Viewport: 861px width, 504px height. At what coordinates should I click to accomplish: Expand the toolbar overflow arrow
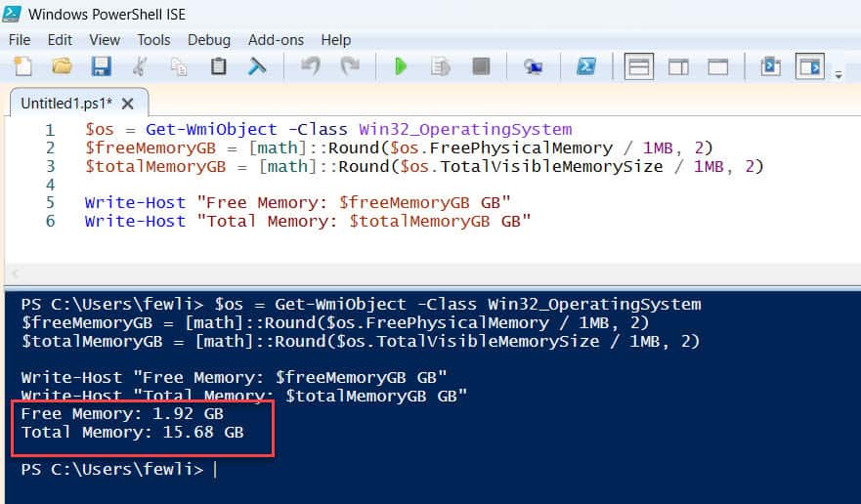pos(839,74)
